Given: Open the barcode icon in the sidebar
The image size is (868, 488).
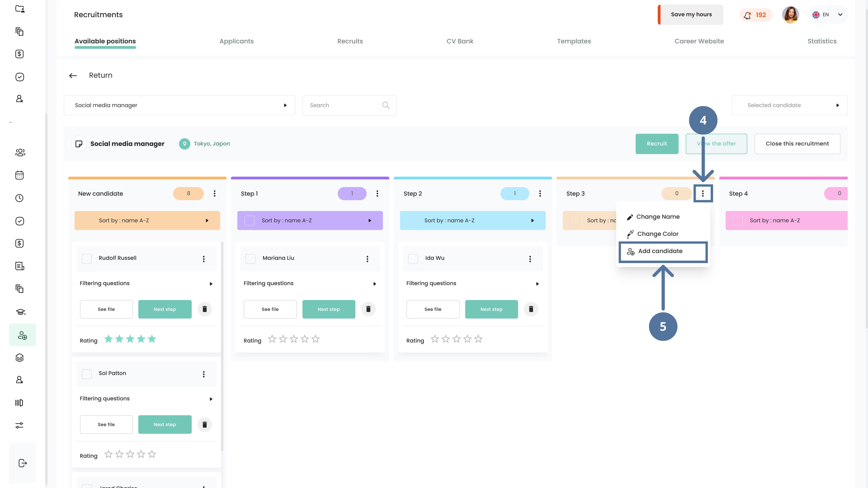Looking at the screenshot, I should [x=19, y=403].
